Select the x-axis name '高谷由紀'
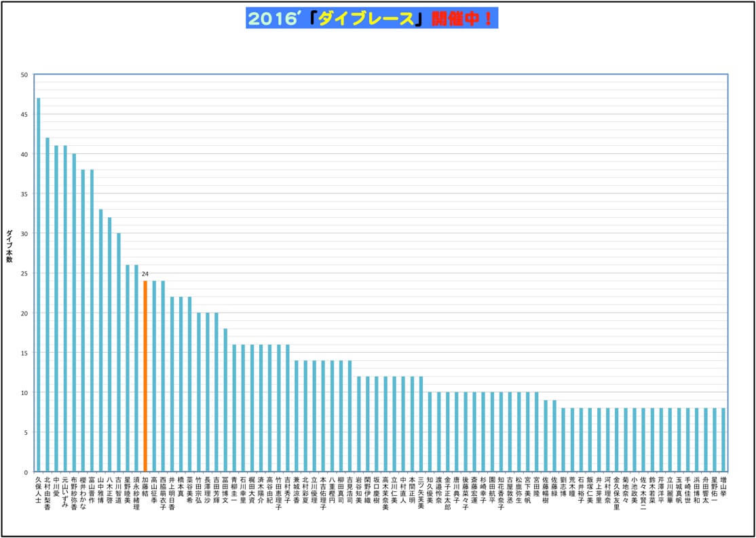The height and width of the screenshot is (538, 756). pyautogui.click(x=270, y=489)
